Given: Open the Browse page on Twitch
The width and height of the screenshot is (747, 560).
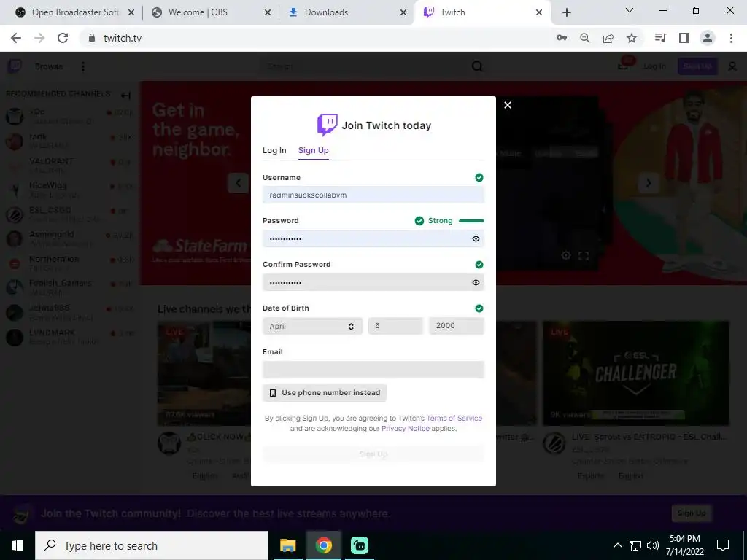Looking at the screenshot, I should click(x=49, y=66).
